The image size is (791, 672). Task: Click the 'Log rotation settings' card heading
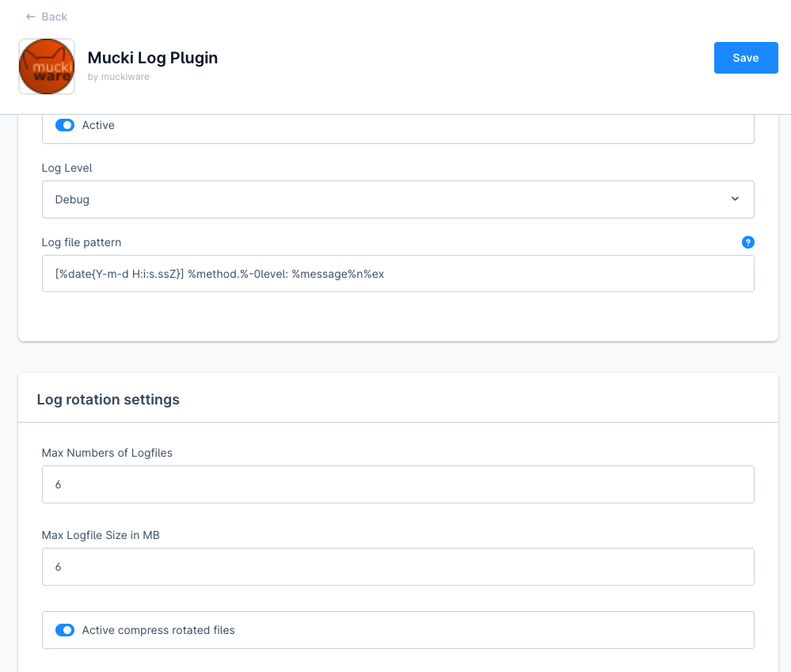[108, 400]
